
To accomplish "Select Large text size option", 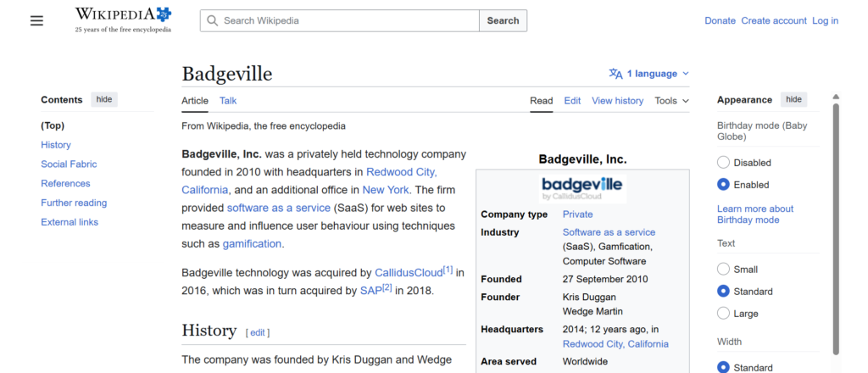I will tap(723, 314).
